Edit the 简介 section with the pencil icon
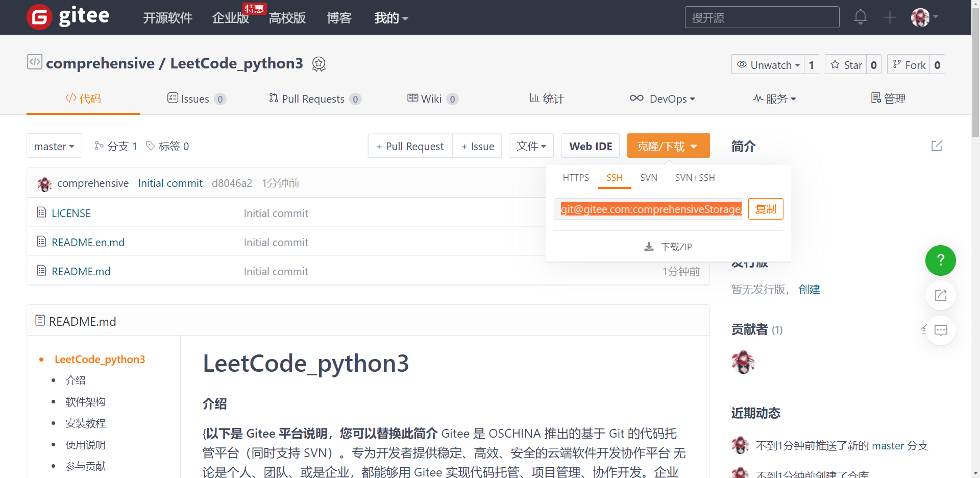 937,146
